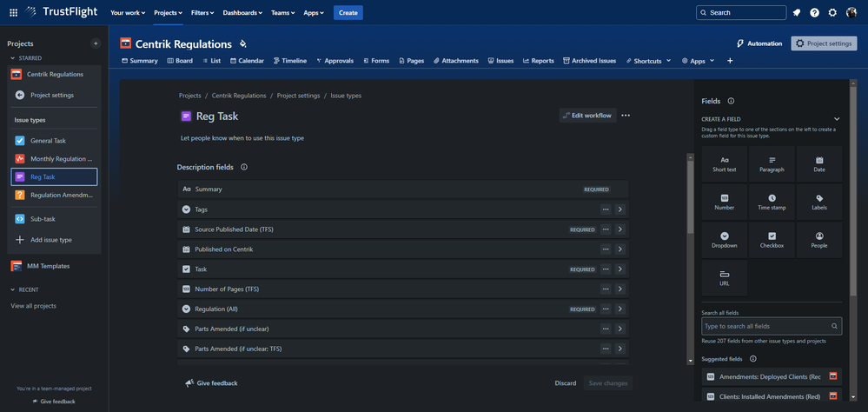
Task: Open the Your work dropdown menu
Action: point(128,13)
